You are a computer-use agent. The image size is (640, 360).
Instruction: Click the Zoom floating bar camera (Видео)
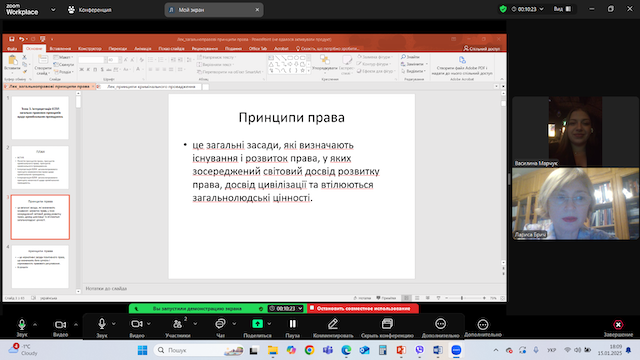pyautogui.click(x=137, y=324)
